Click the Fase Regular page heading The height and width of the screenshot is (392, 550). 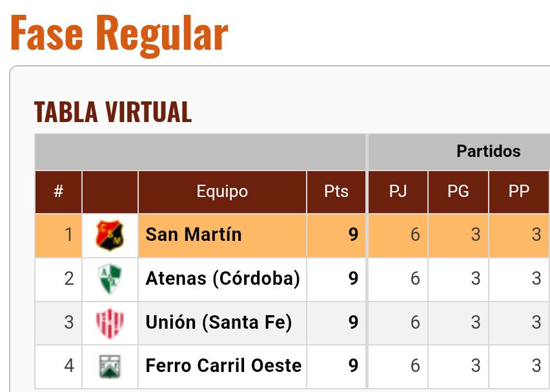point(119,34)
